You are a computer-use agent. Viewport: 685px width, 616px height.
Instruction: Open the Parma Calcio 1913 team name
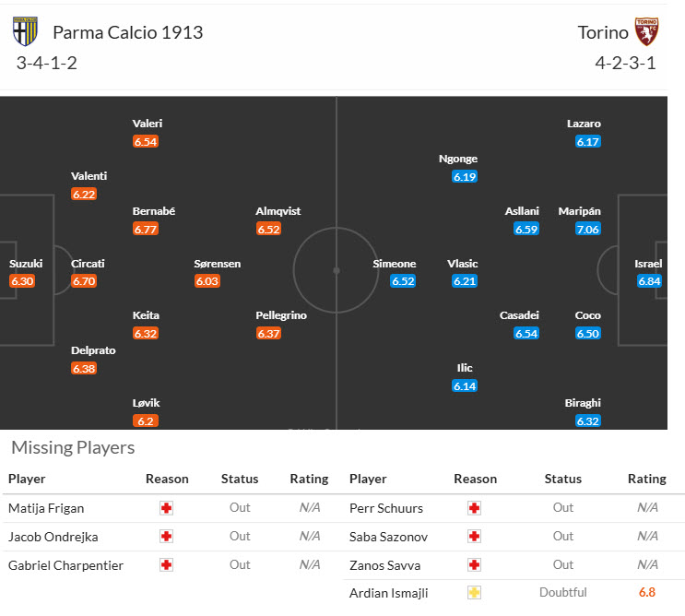127,32
